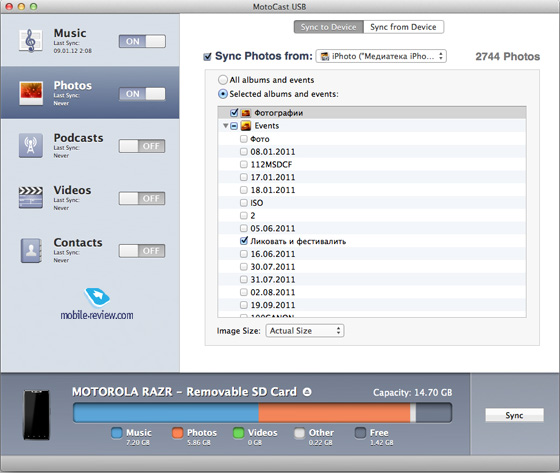Open the Image Size Actual Size dropdown
Screen dimensions: 560x473
click(305, 330)
